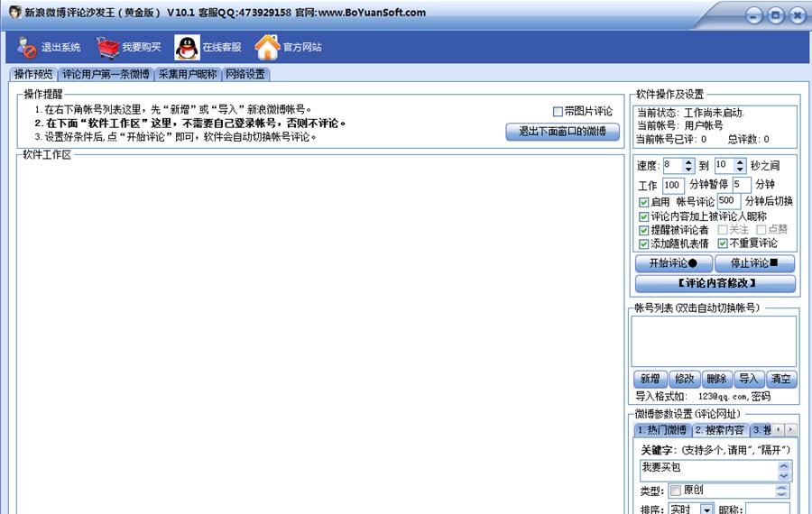
Task: Click 退出下面窗口的微博 button
Action: point(562,132)
